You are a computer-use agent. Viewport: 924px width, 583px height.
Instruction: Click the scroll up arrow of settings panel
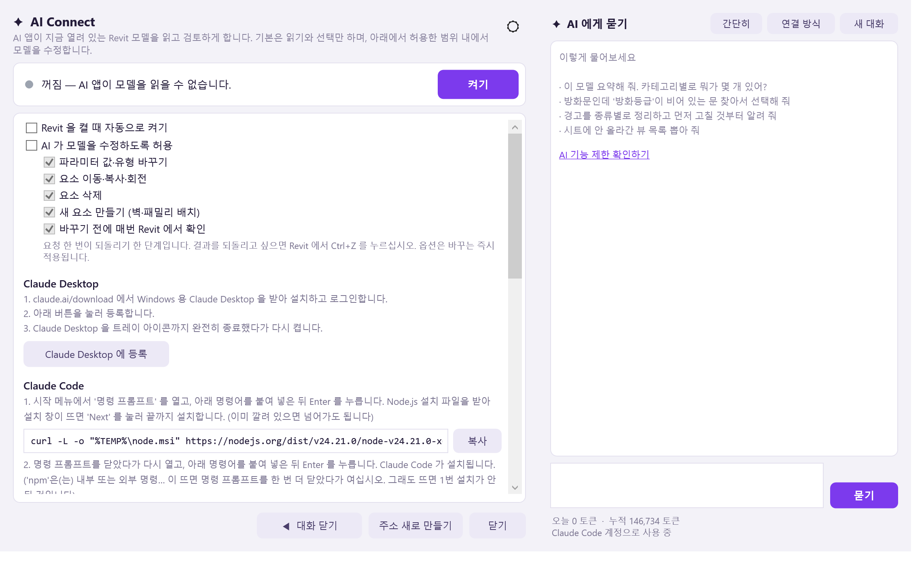(x=515, y=128)
